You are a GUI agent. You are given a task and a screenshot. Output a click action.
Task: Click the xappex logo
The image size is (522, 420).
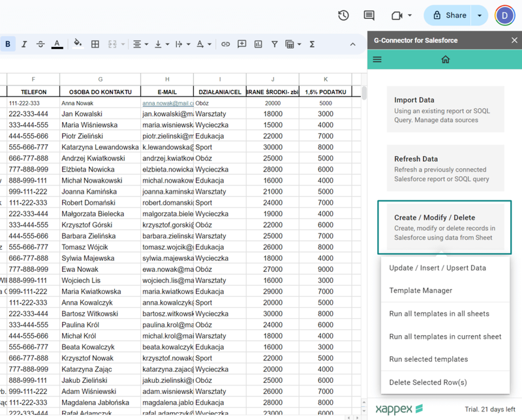pyautogui.click(x=399, y=409)
